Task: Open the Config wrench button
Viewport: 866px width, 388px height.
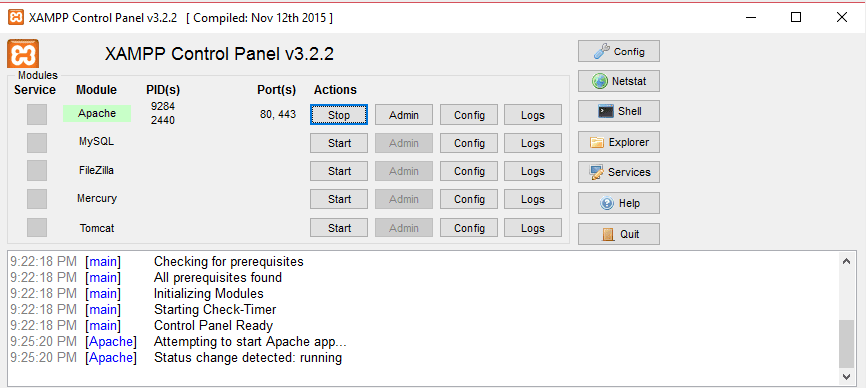Action: pos(619,51)
